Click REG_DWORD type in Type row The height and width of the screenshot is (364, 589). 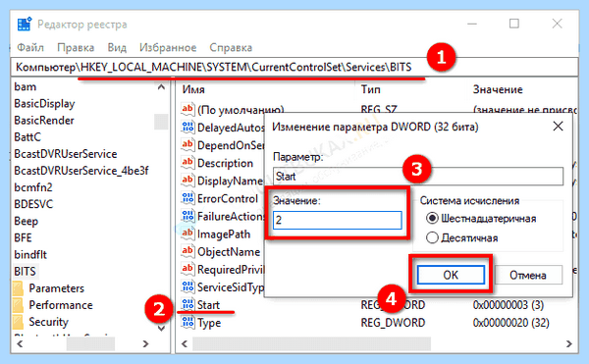tap(393, 323)
